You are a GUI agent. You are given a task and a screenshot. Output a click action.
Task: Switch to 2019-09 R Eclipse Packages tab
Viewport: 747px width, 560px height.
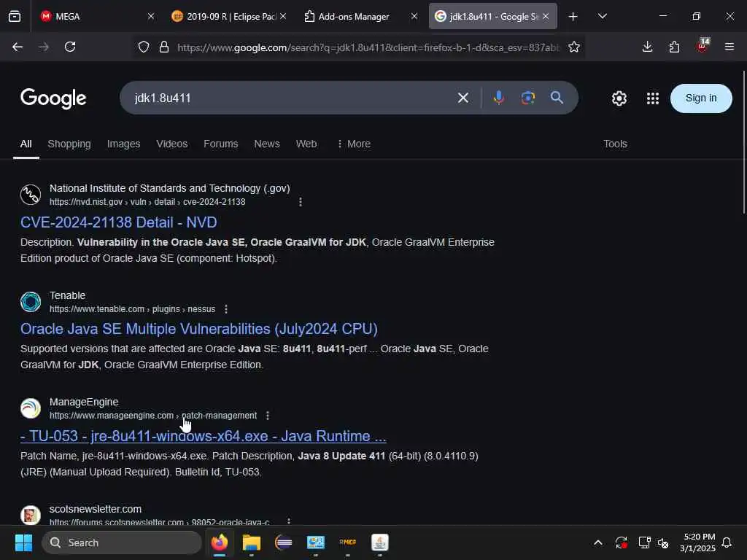coord(228,17)
